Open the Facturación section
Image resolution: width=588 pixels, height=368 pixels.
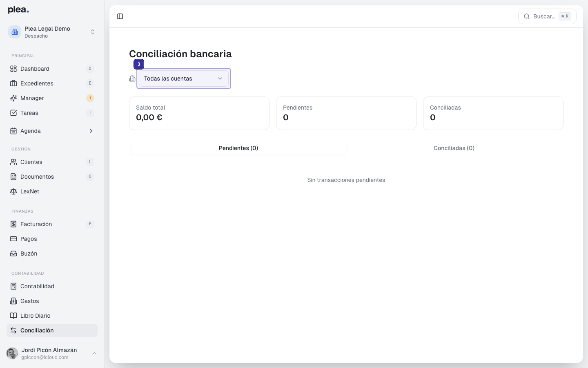point(36,224)
